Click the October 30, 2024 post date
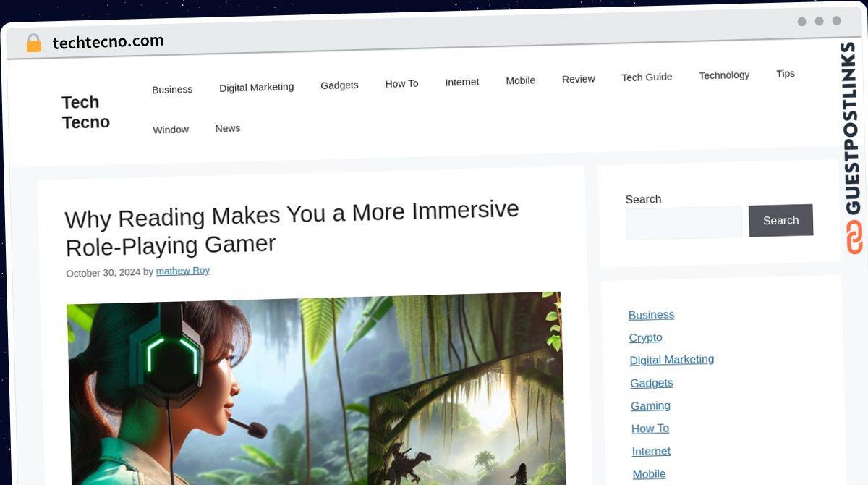Viewport: 868px width, 485px height. click(103, 273)
